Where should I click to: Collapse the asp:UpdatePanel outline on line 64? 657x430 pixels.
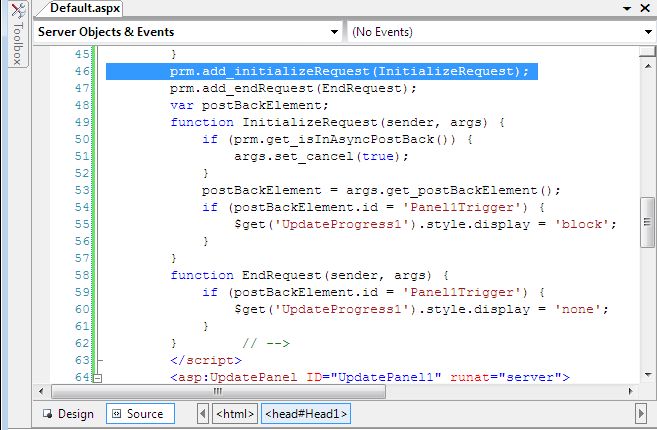97,378
